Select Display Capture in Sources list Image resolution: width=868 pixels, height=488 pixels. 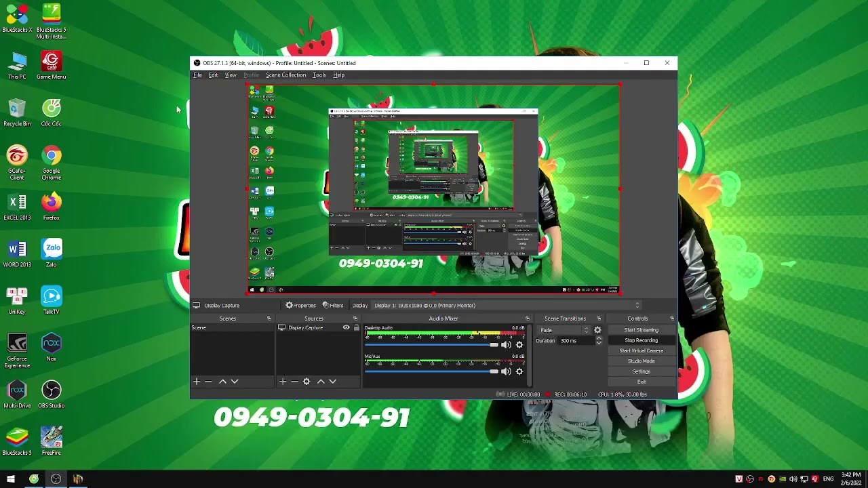(317, 328)
